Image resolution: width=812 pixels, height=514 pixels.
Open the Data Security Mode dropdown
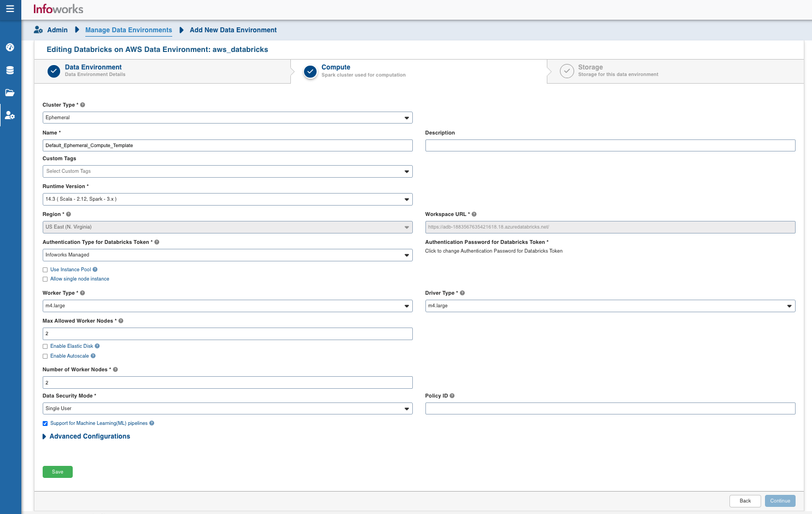[x=227, y=408]
